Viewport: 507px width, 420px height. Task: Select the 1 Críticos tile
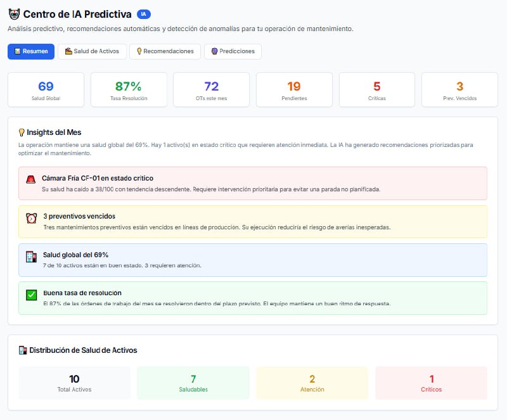432,383
